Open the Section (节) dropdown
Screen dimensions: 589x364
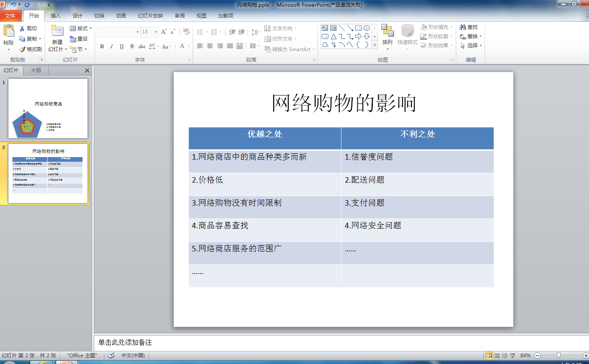click(x=78, y=49)
